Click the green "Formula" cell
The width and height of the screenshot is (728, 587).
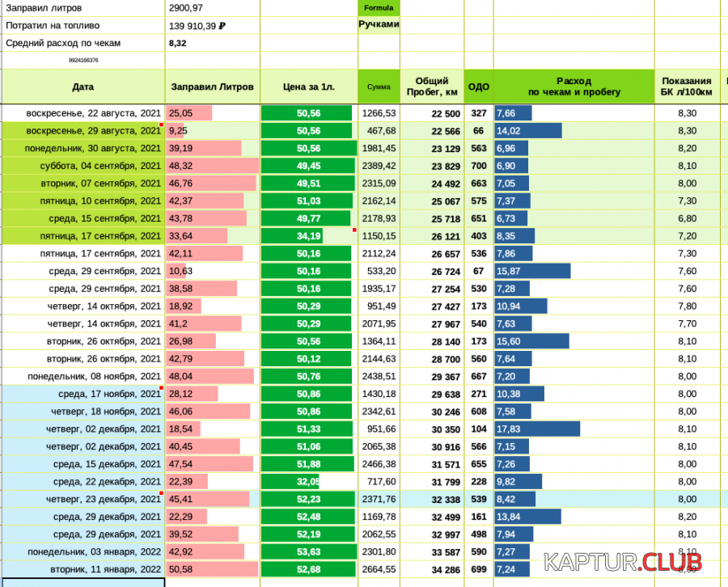(x=379, y=8)
